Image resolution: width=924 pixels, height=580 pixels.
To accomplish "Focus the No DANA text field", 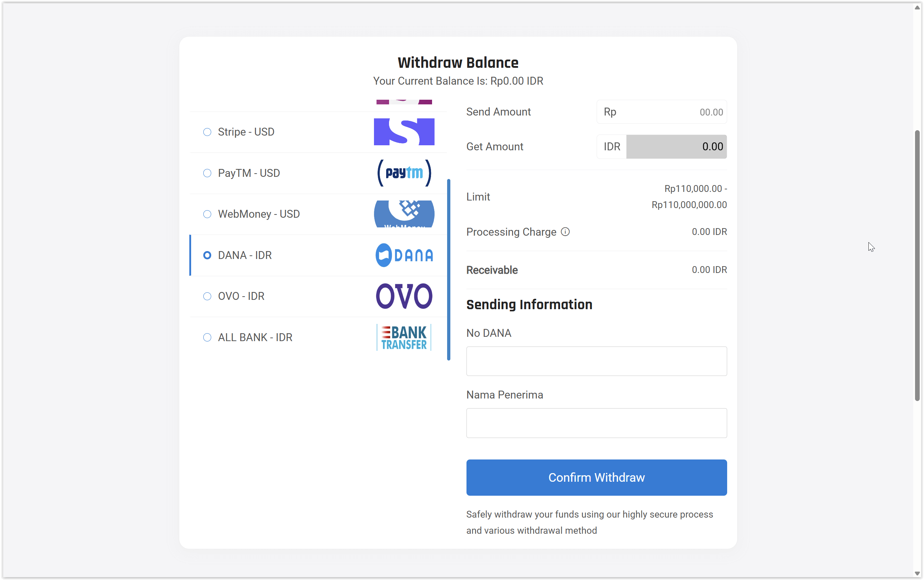I will coord(596,361).
